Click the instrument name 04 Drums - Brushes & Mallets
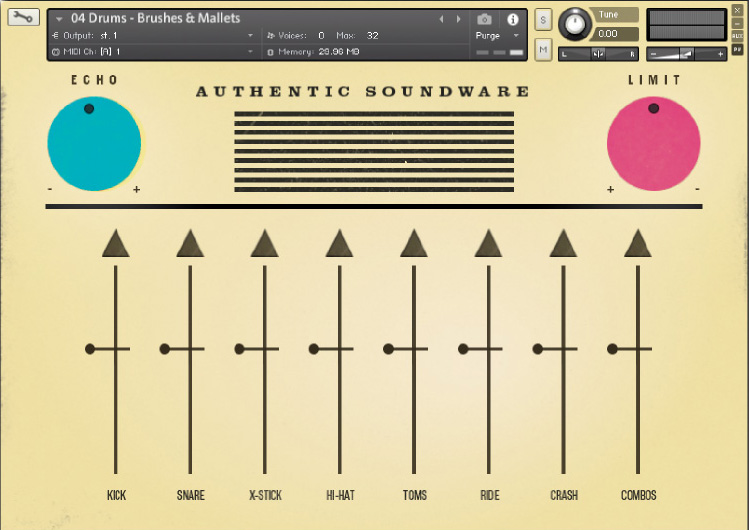This screenshot has height=530, width=749. click(x=156, y=18)
